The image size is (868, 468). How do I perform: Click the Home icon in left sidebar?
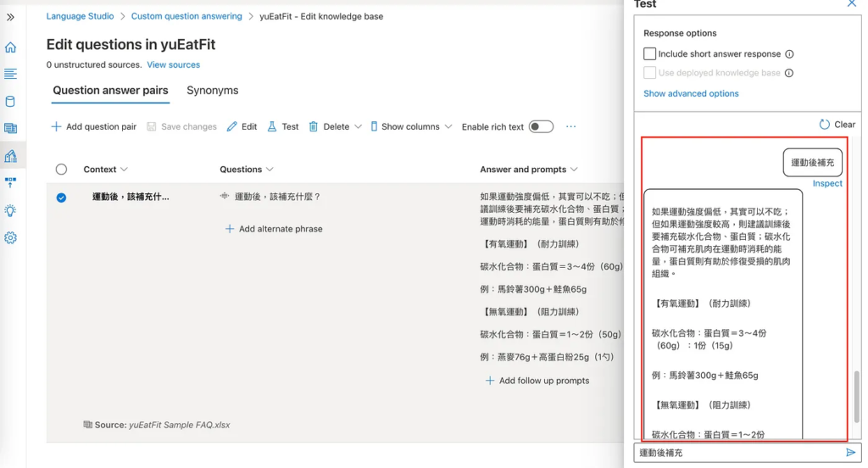(10, 47)
